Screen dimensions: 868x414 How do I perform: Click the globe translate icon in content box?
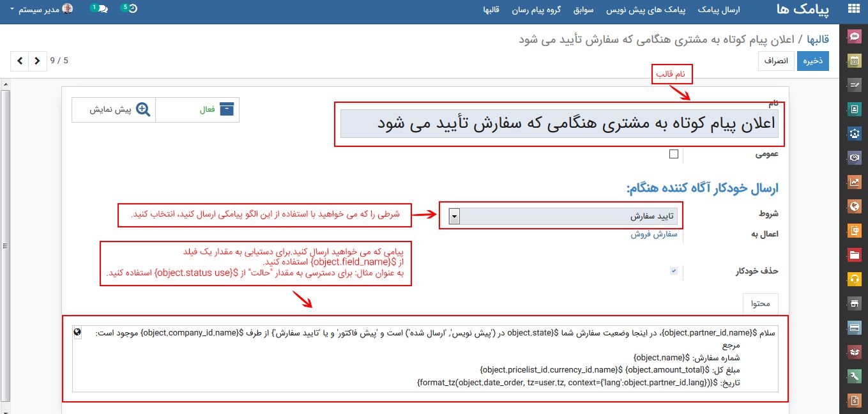click(x=78, y=332)
